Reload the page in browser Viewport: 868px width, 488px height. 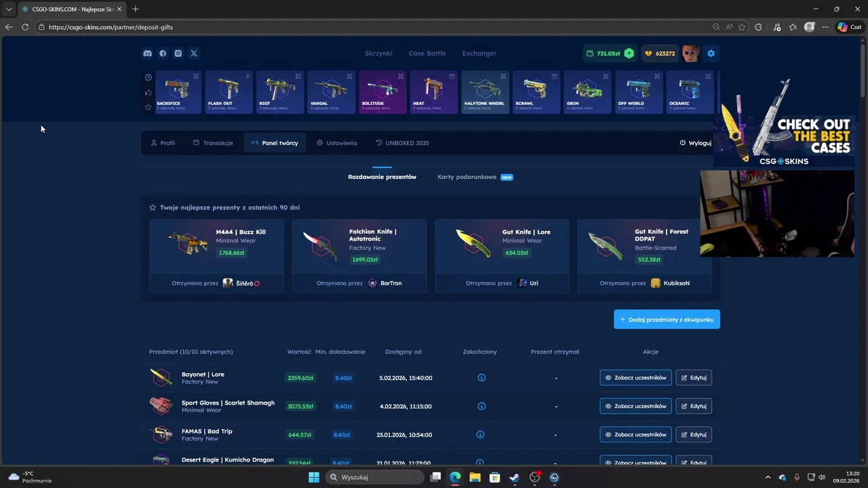click(25, 27)
